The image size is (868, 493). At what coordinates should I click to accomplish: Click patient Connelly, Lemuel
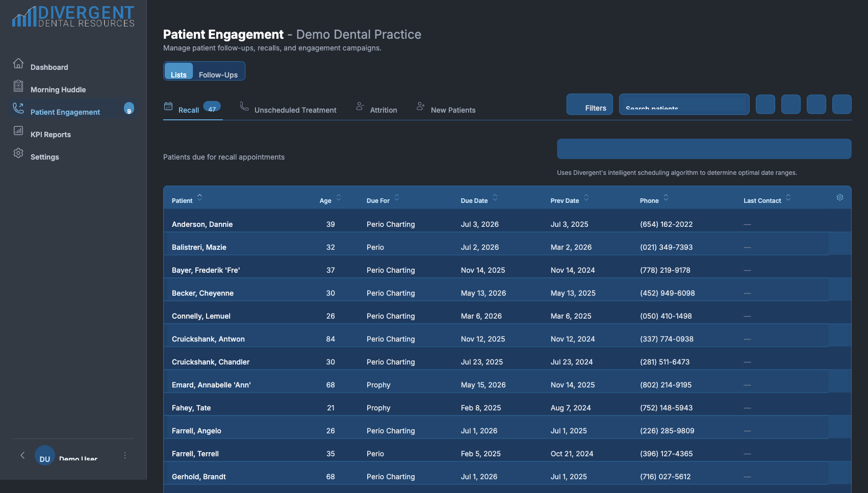point(201,316)
